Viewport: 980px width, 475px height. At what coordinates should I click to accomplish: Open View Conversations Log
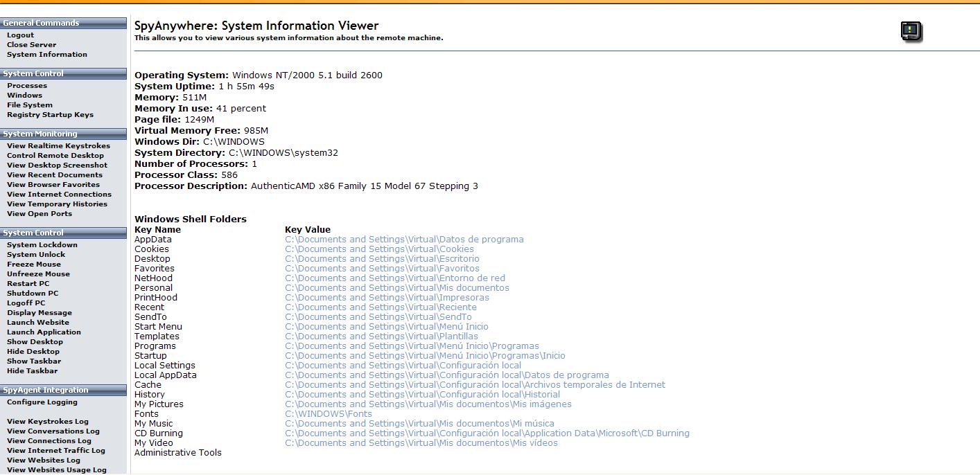coord(53,431)
